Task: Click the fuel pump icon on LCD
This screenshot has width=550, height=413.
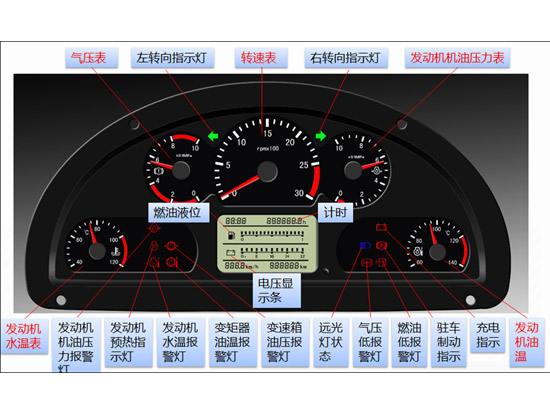Action: pos(231,235)
